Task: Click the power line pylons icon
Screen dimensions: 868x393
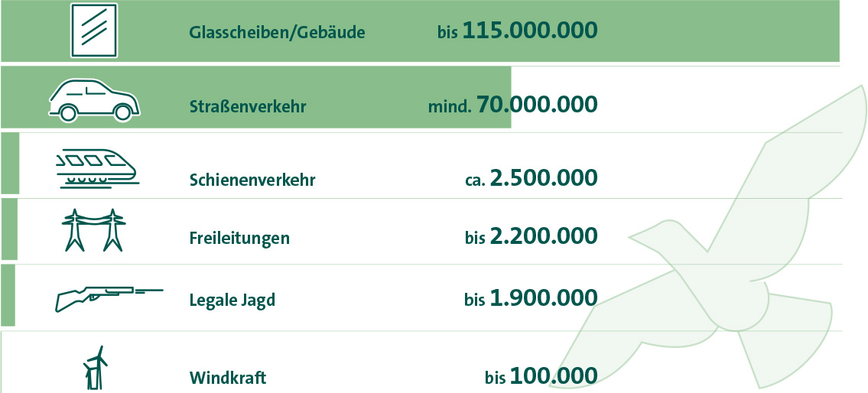Action: click(x=93, y=230)
